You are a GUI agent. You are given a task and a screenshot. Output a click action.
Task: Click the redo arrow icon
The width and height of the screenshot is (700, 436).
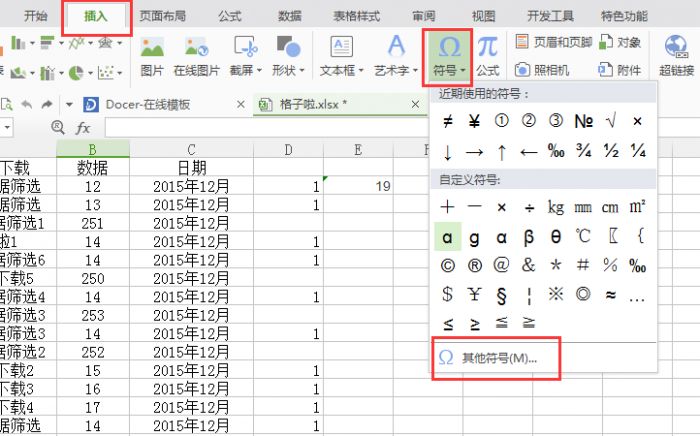click(46, 104)
